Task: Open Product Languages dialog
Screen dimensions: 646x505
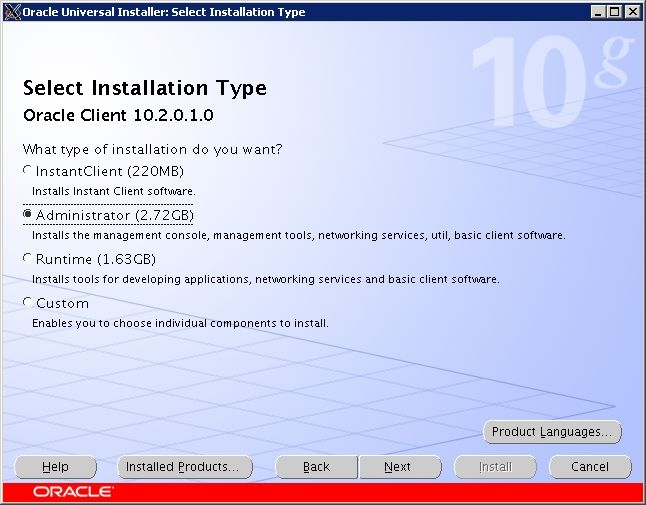Action: [551, 432]
